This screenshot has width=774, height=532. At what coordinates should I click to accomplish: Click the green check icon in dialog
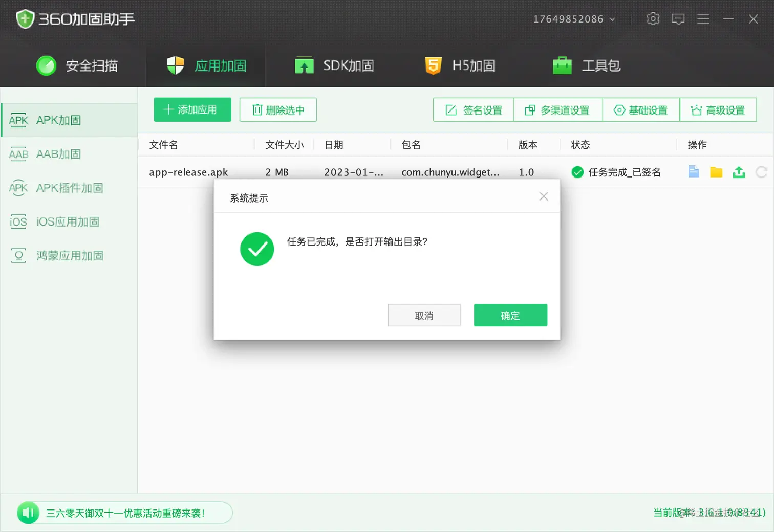[x=257, y=249]
